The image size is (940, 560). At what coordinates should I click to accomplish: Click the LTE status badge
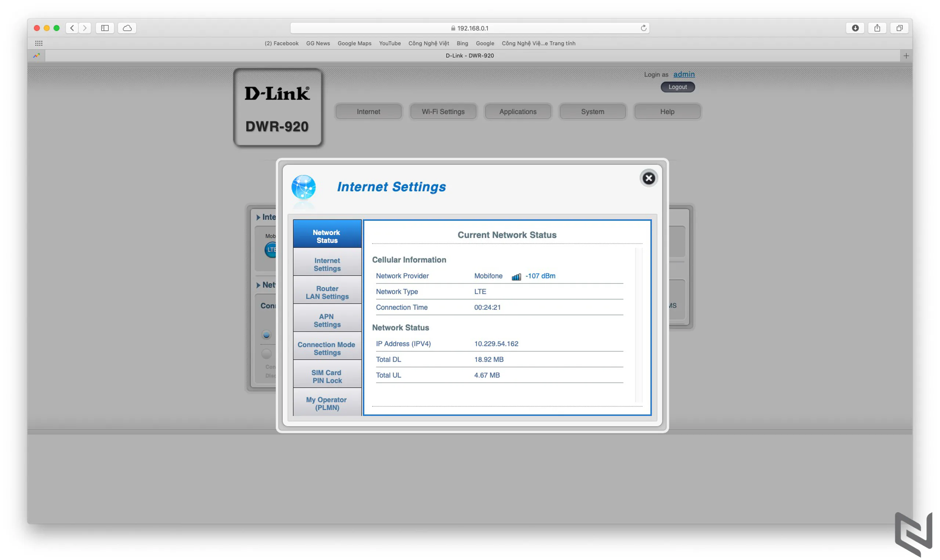click(271, 249)
